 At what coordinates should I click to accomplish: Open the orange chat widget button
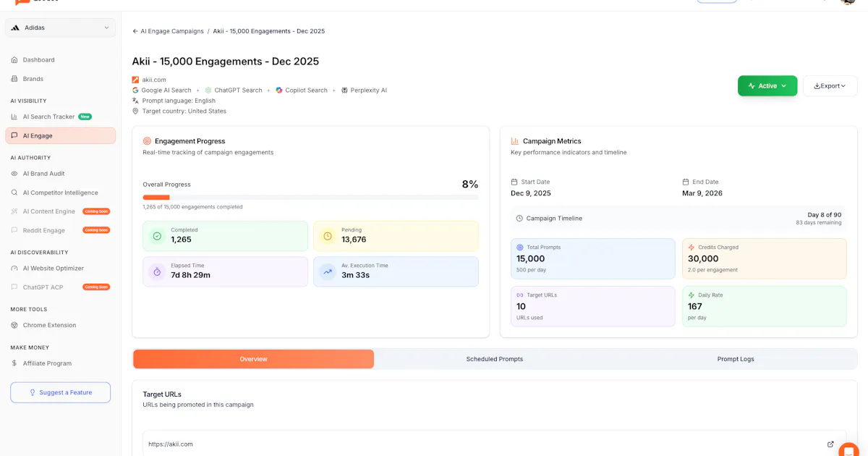click(850, 450)
